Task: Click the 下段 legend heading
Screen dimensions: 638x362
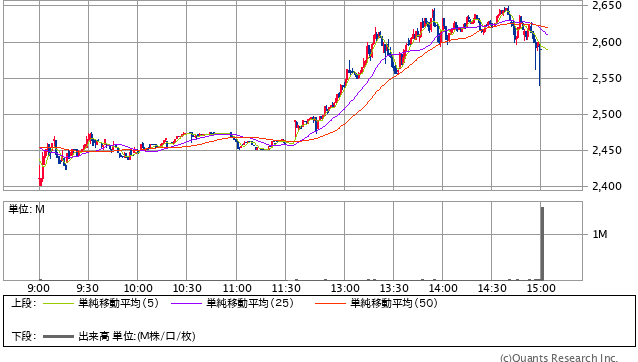Action: click(x=23, y=336)
